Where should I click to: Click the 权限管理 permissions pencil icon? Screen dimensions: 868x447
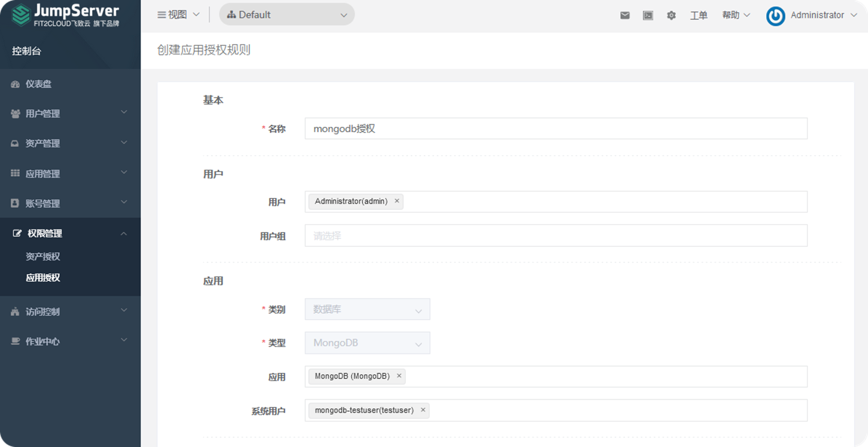point(17,233)
